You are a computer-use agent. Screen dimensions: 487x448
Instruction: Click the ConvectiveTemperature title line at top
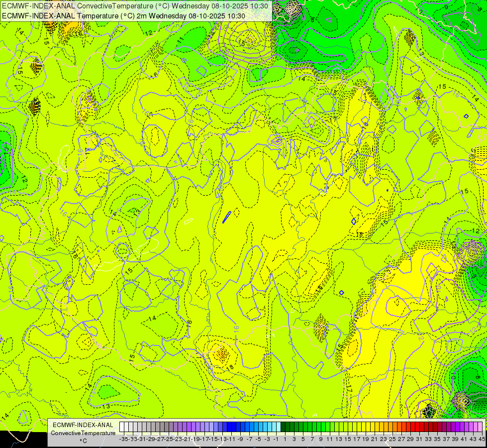[x=135, y=6]
